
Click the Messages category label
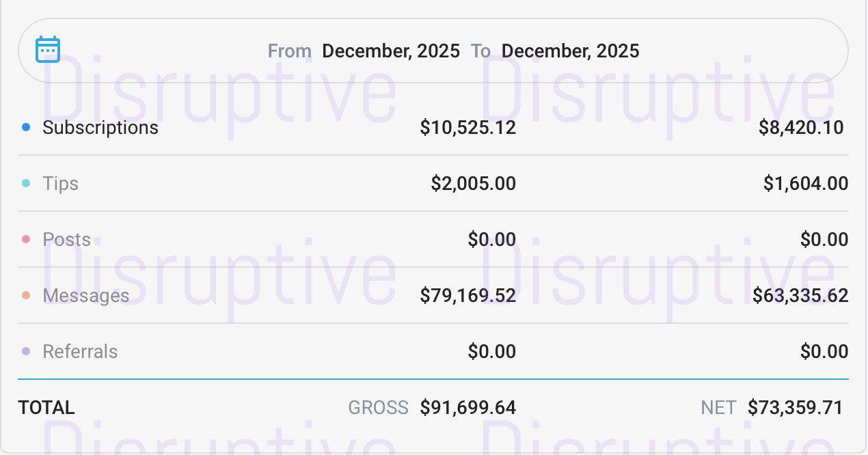click(x=85, y=296)
